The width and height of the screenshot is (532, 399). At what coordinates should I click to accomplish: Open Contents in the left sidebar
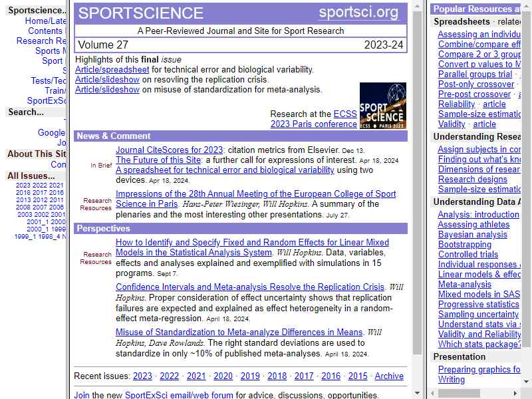coord(45,31)
